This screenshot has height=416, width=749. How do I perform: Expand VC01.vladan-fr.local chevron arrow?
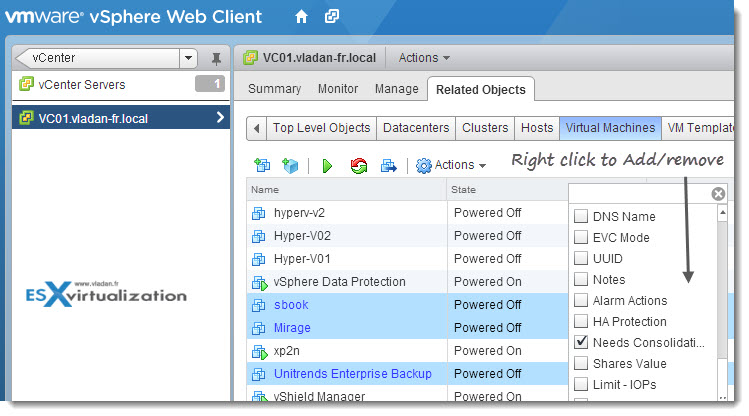tap(220, 117)
